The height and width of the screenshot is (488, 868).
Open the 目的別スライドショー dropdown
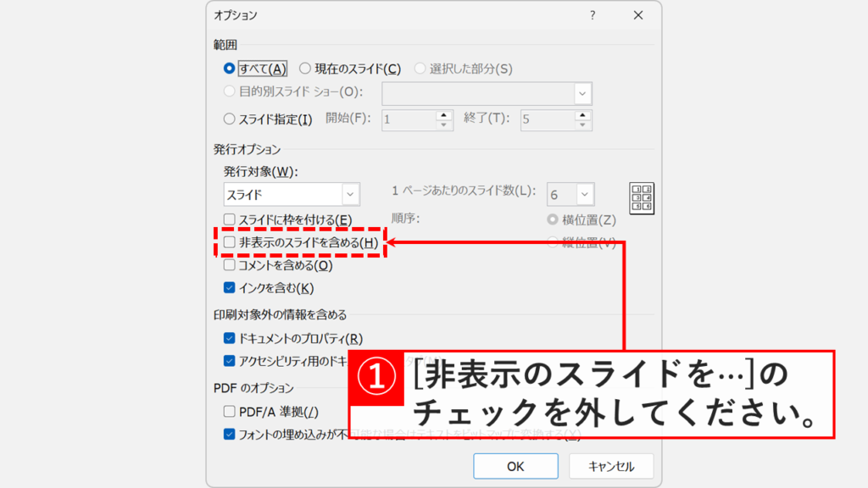pos(582,92)
